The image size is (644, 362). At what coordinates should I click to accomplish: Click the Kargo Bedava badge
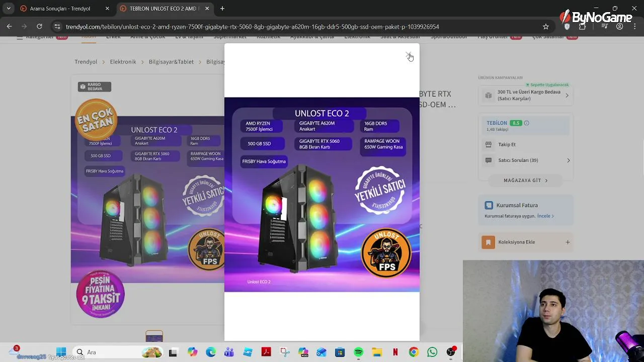tap(94, 87)
